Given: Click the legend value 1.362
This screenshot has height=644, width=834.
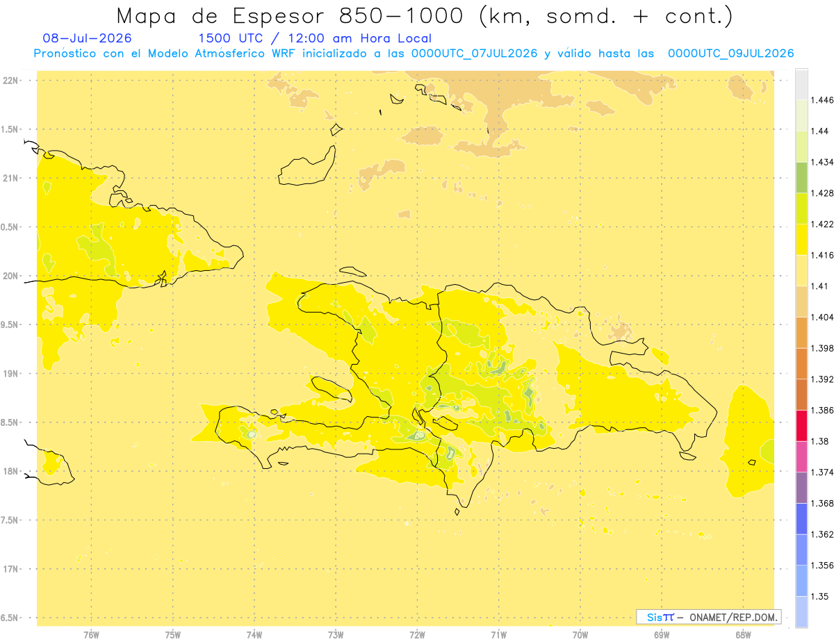Looking at the screenshot, I should tap(821, 534).
